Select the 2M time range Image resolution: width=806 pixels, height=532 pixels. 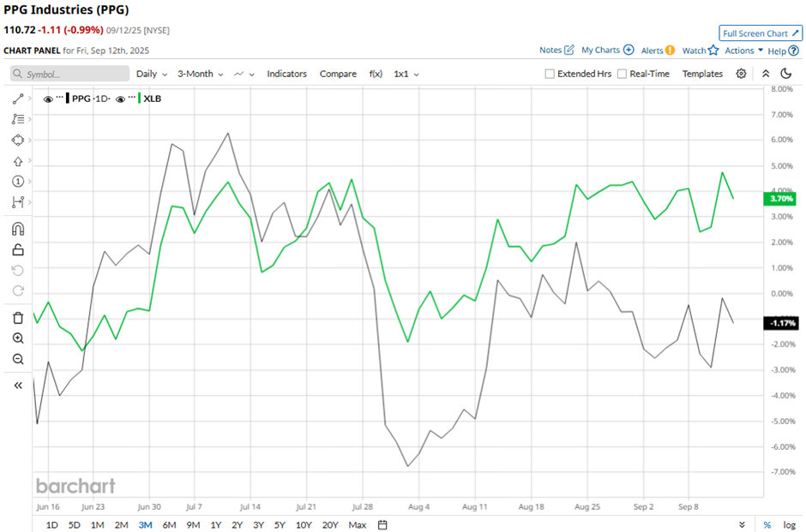click(121, 525)
